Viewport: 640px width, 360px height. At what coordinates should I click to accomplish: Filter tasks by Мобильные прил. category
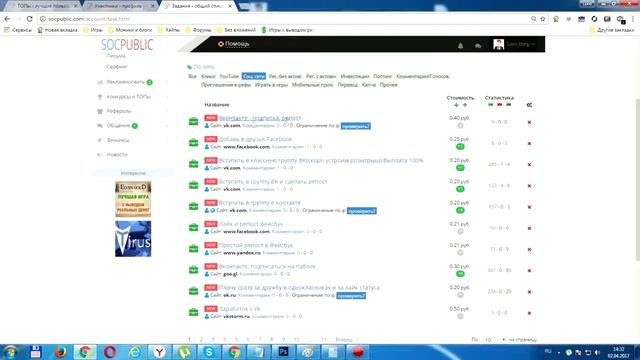pyautogui.click(x=313, y=85)
